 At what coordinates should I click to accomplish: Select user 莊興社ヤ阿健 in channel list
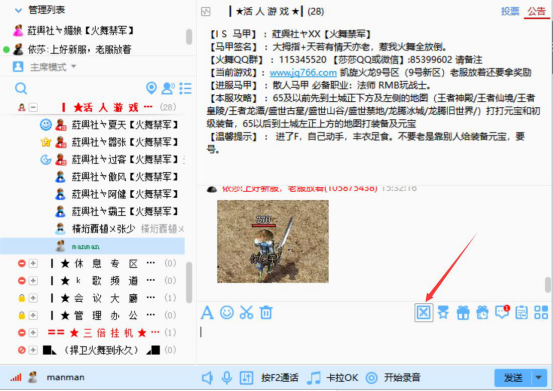pyautogui.click(x=124, y=194)
